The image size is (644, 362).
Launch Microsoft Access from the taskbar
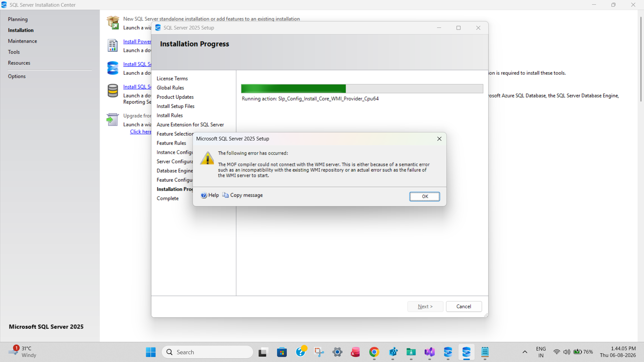click(356, 352)
